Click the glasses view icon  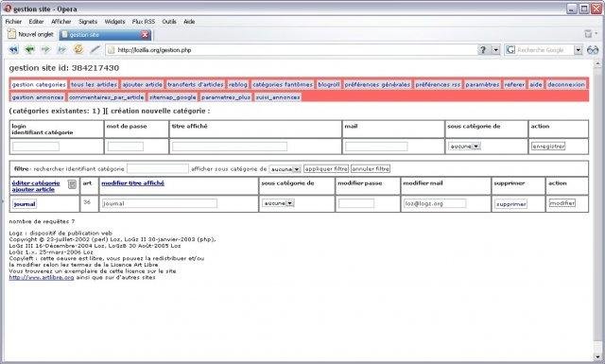tap(593, 50)
